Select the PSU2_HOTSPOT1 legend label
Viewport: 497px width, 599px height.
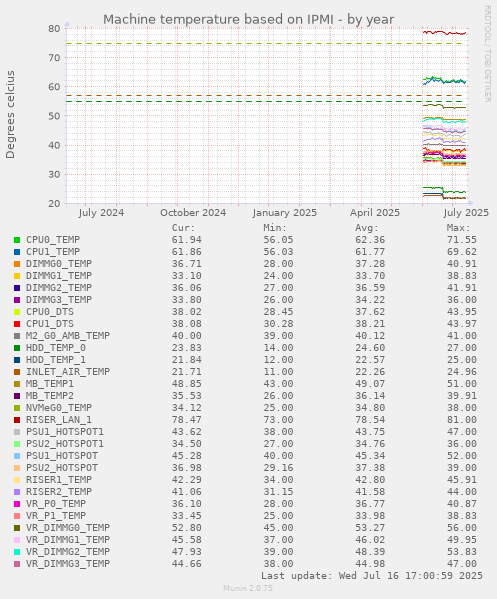tap(65, 444)
